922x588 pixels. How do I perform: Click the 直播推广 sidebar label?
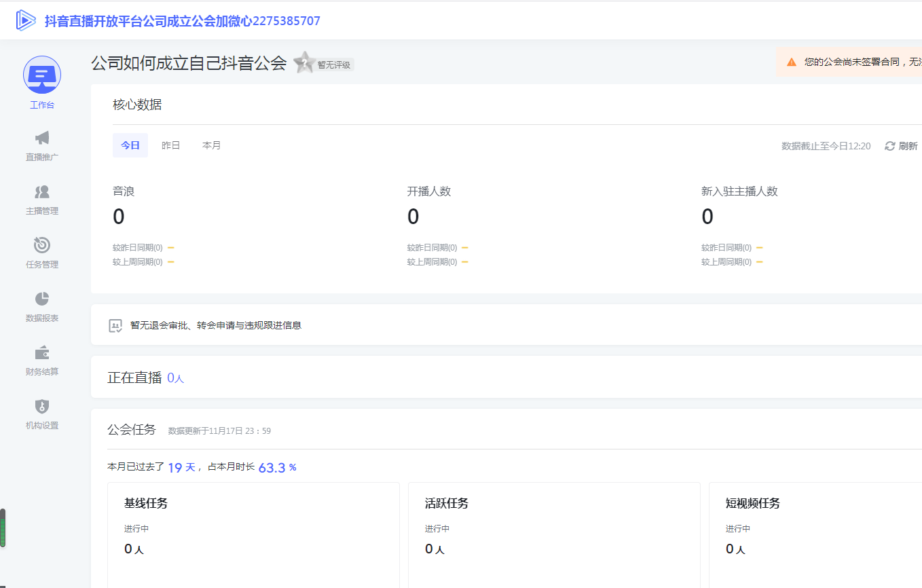[42, 158]
